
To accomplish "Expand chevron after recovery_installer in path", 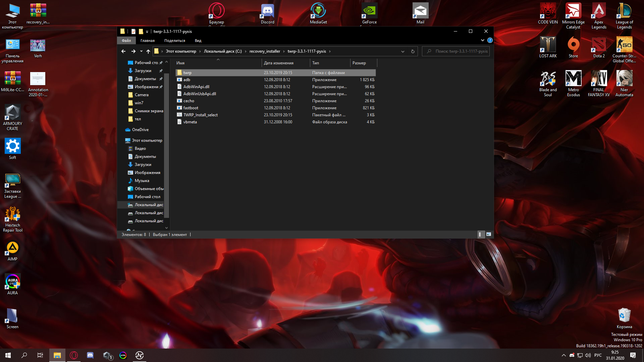I will click(x=284, y=51).
